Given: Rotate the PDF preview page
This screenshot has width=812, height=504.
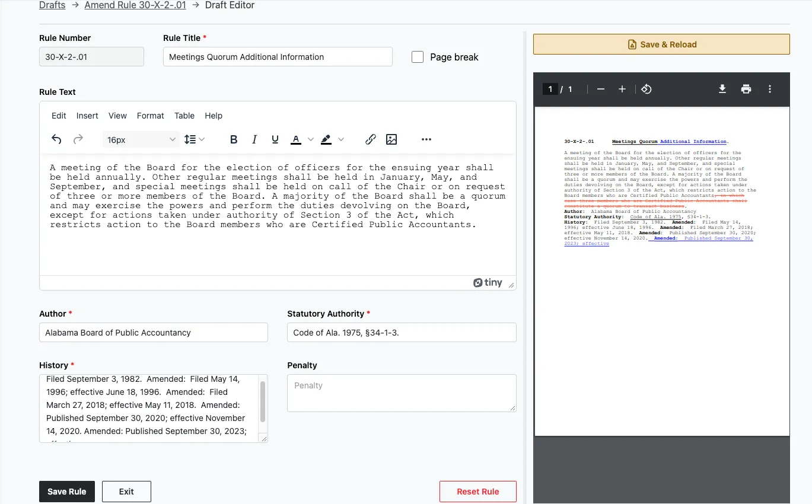Looking at the screenshot, I should (x=647, y=89).
